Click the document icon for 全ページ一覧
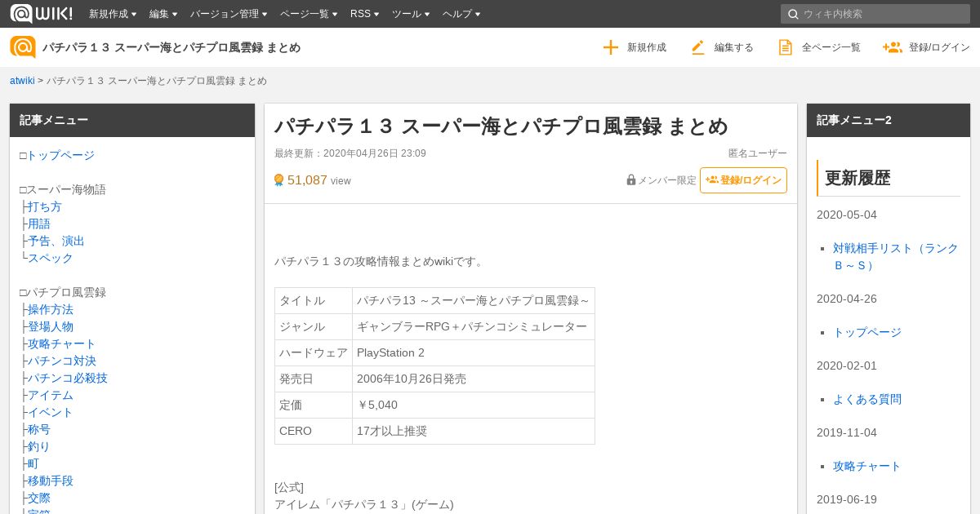Image resolution: width=980 pixels, height=514 pixels. (786, 47)
